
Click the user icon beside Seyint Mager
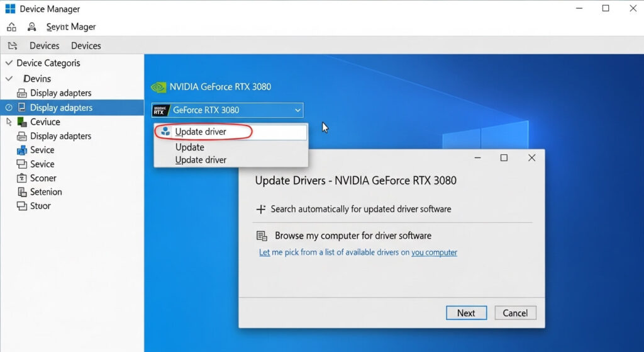point(31,27)
